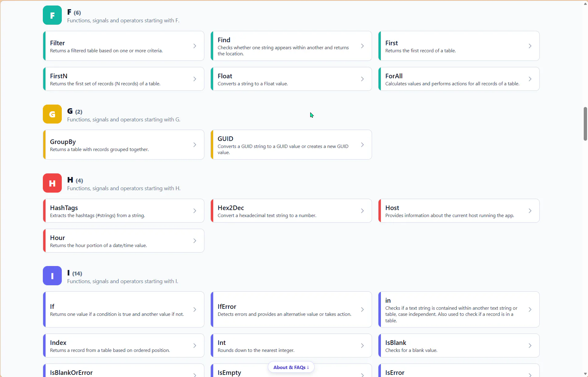Click the arrow icon on the If card
The height and width of the screenshot is (377, 588).
click(195, 309)
